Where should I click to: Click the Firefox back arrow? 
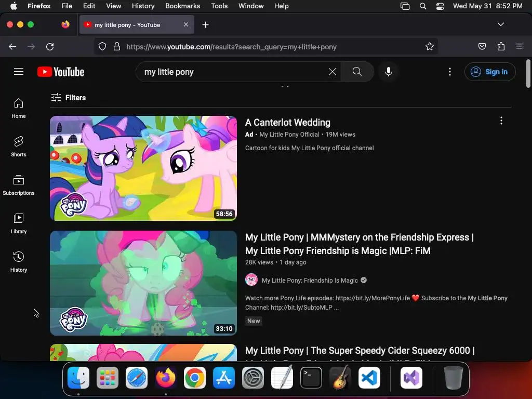12,46
